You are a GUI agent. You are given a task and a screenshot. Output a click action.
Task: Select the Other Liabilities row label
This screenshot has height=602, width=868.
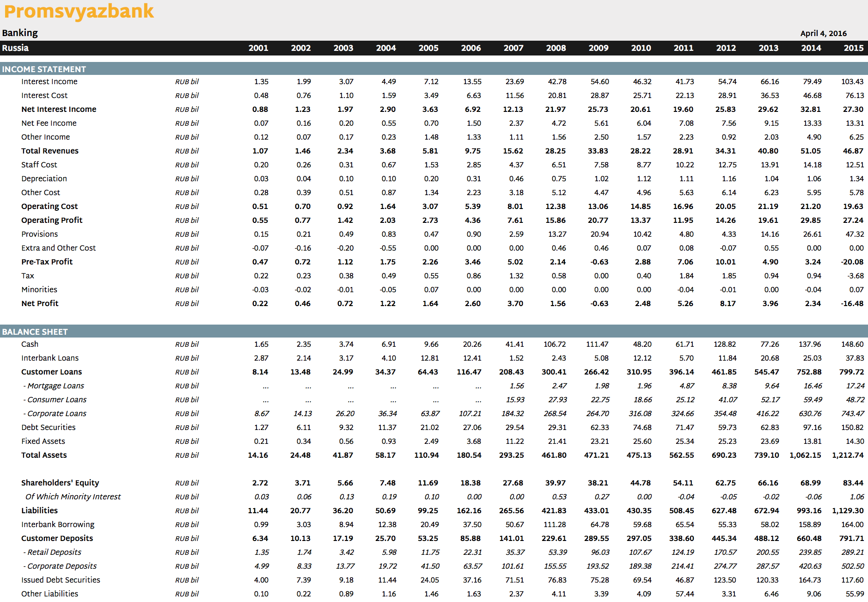click(x=50, y=594)
